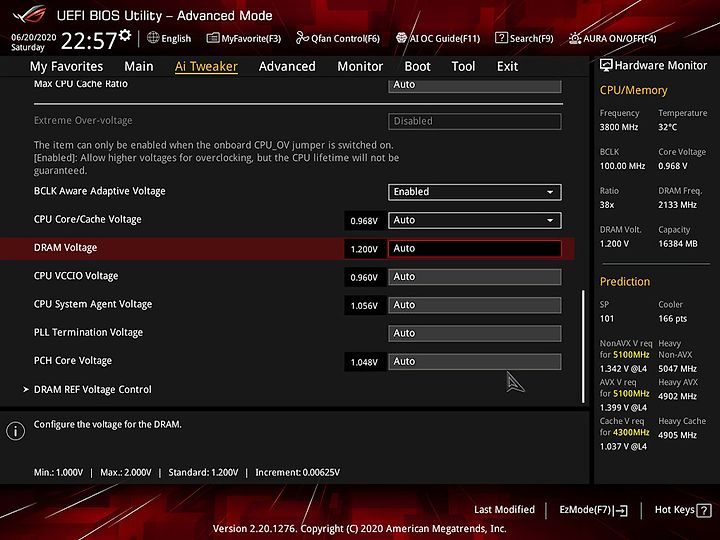Click CPU VCCIO 0.960V reading
The image size is (720, 540).
click(364, 277)
